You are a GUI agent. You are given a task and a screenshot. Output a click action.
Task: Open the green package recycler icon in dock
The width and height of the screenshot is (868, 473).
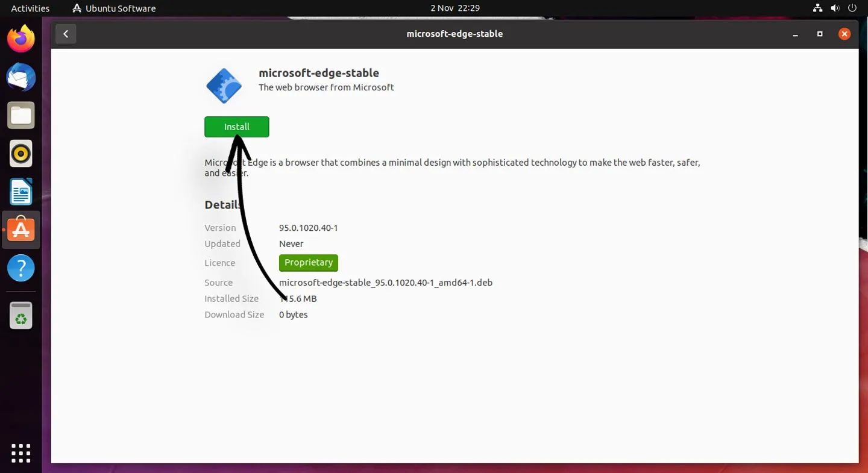pyautogui.click(x=20, y=315)
